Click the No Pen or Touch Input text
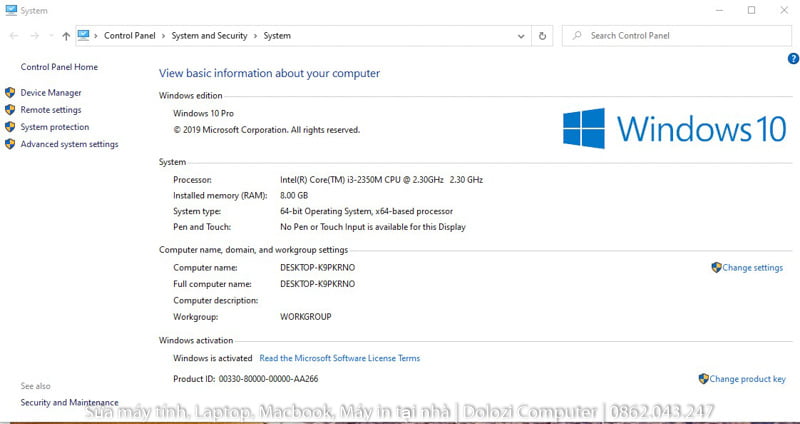The height and width of the screenshot is (424, 800). (372, 227)
